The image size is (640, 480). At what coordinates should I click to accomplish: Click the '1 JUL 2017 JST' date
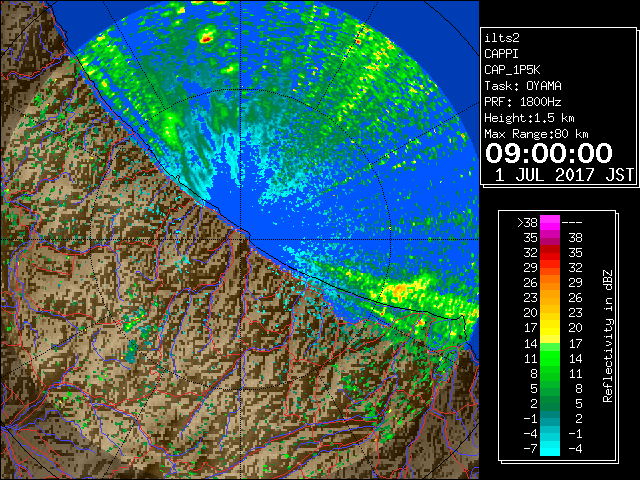click(x=564, y=175)
